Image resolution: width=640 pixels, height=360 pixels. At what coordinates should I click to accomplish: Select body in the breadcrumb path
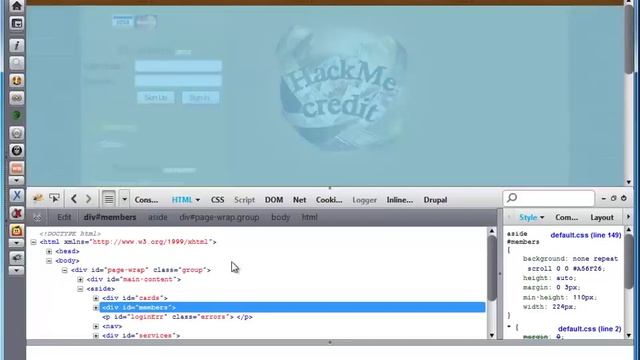(280, 218)
